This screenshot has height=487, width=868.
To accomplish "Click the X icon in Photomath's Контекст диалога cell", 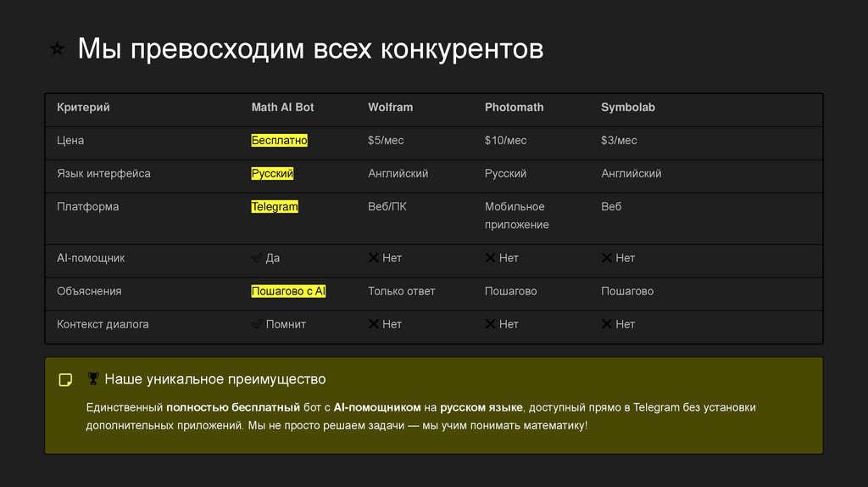I will coord(491,324).
